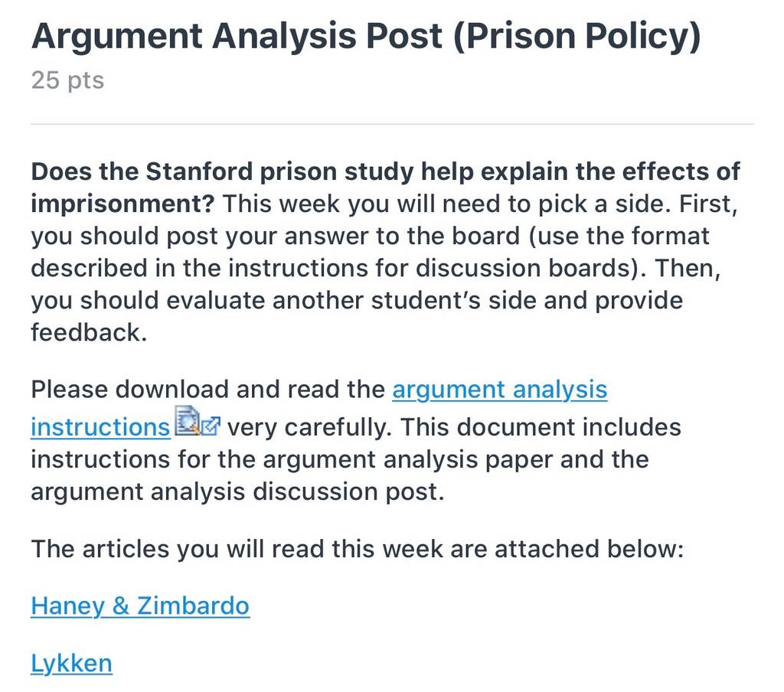Open the Haney & Zimbardo article

pyautogui.click(x=140, y=606)
